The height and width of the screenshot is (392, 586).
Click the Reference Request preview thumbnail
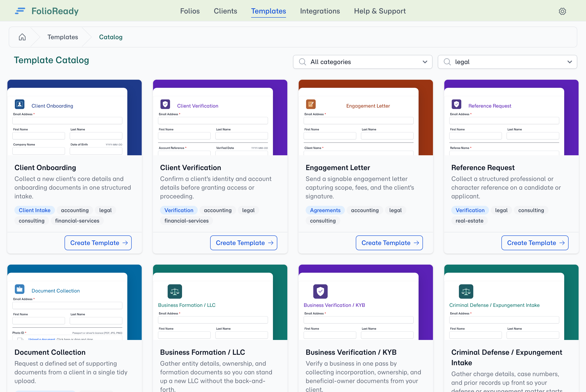511,118
